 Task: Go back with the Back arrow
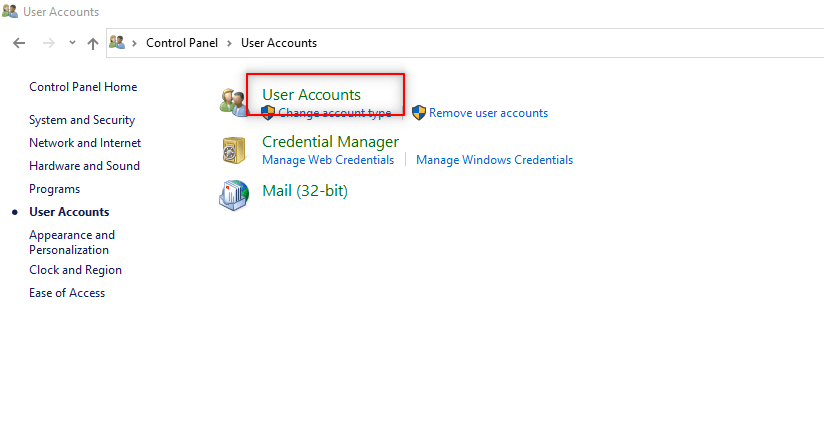tap(19, 43)
